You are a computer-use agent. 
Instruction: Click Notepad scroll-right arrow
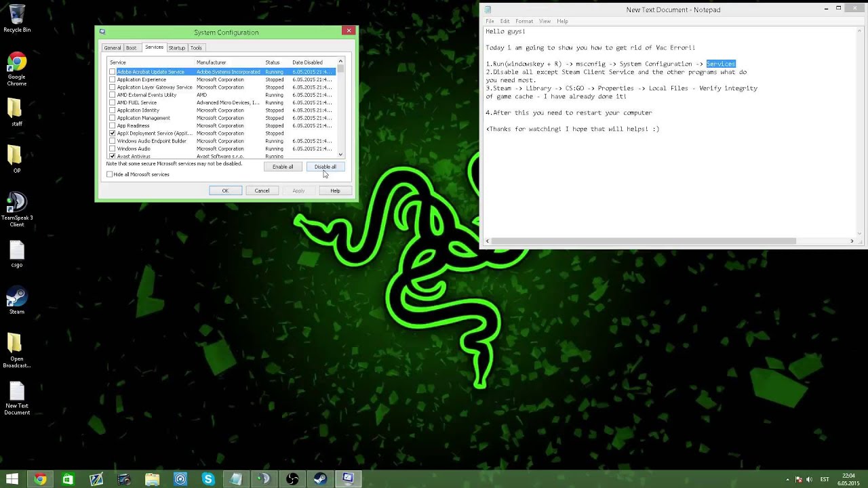(x=852, y=241)
